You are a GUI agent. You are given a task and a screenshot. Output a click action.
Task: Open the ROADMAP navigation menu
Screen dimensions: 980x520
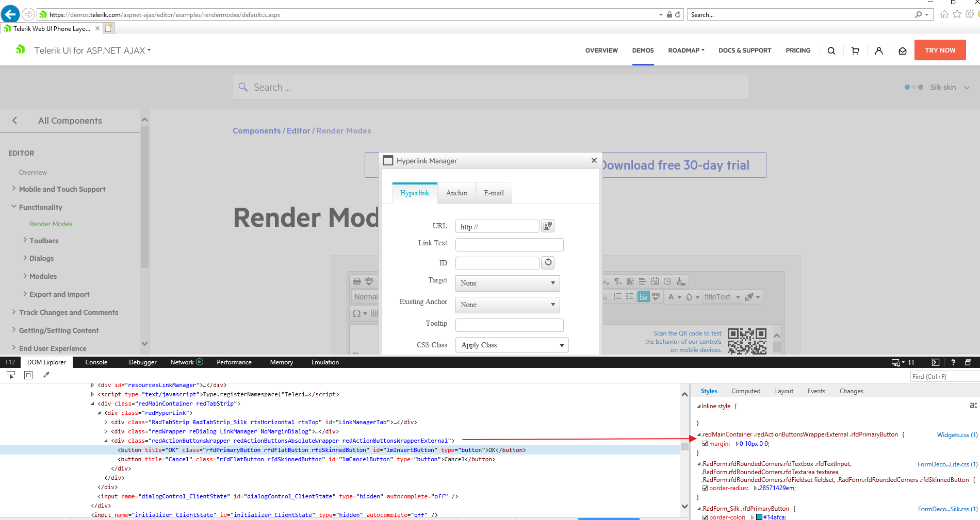click(x=686, y=51)
